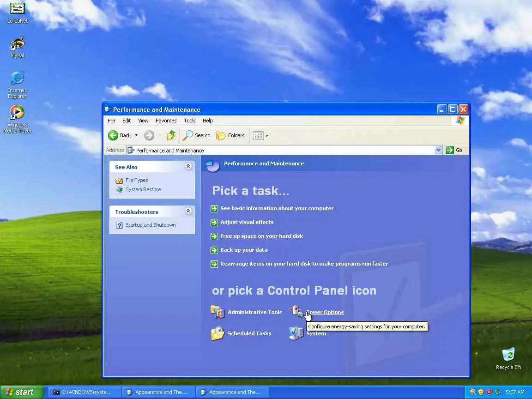
Task: Click the File Types folder icon
Action: point(119,181)
